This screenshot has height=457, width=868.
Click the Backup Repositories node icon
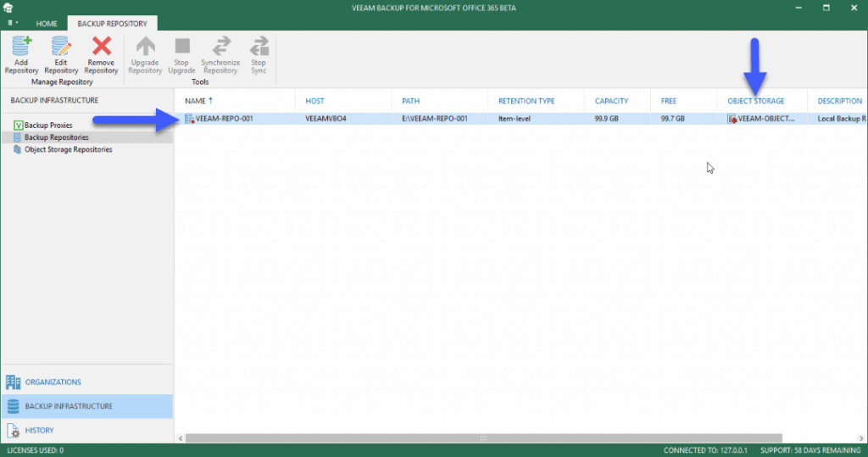17,137
